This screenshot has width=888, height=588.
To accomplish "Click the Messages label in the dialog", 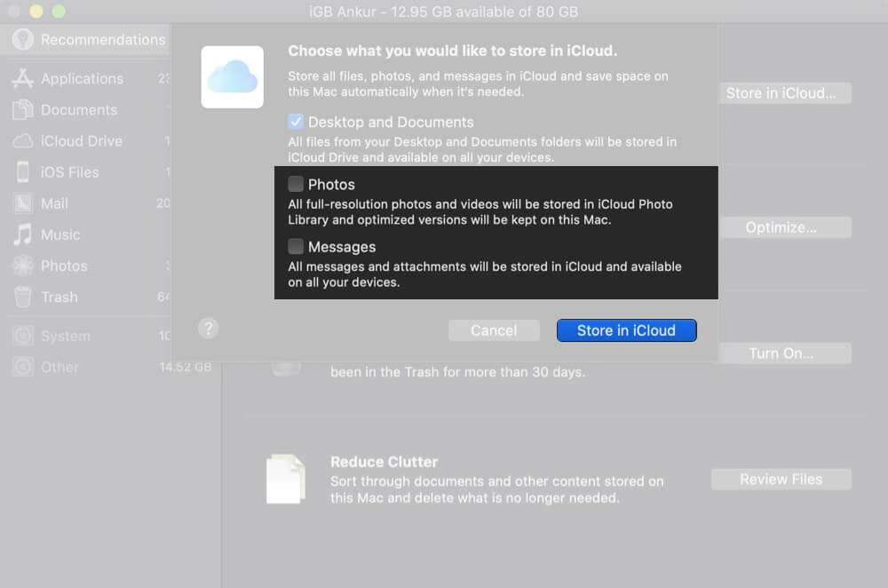I will click(342, 247).
